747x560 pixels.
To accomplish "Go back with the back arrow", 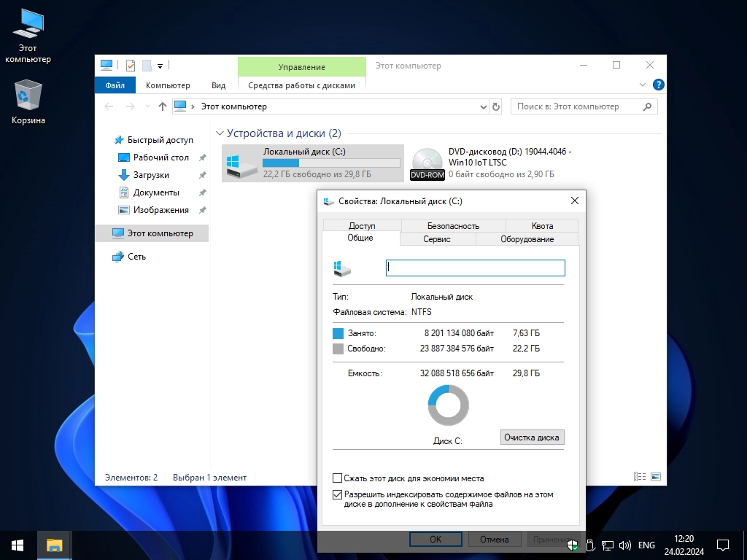I will [109, 106].
